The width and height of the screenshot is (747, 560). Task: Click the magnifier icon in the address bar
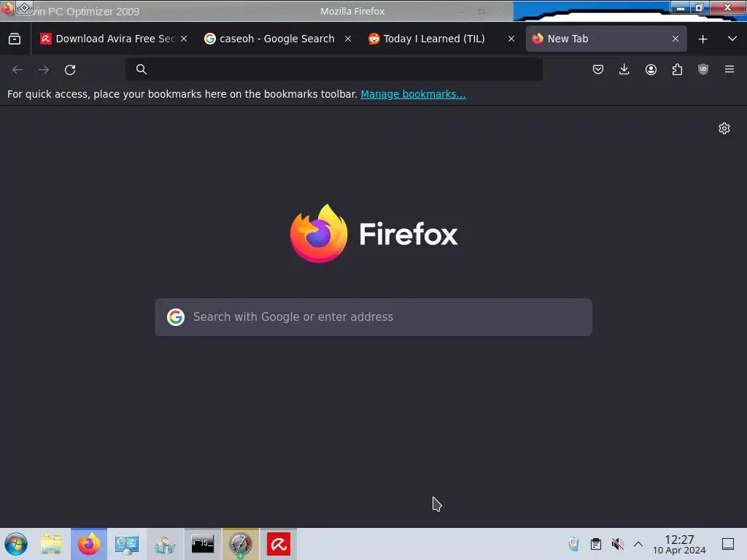click(141, 69)
